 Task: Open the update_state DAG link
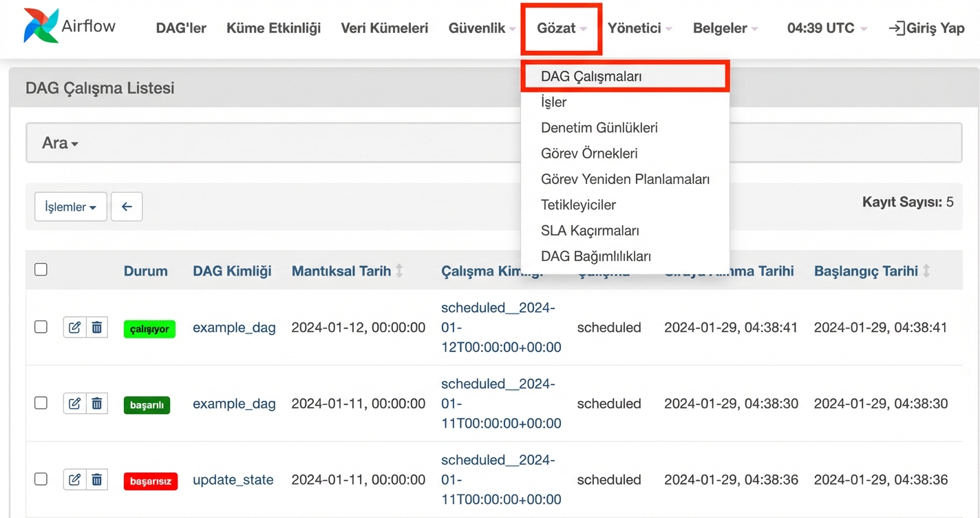click(233, 479)
